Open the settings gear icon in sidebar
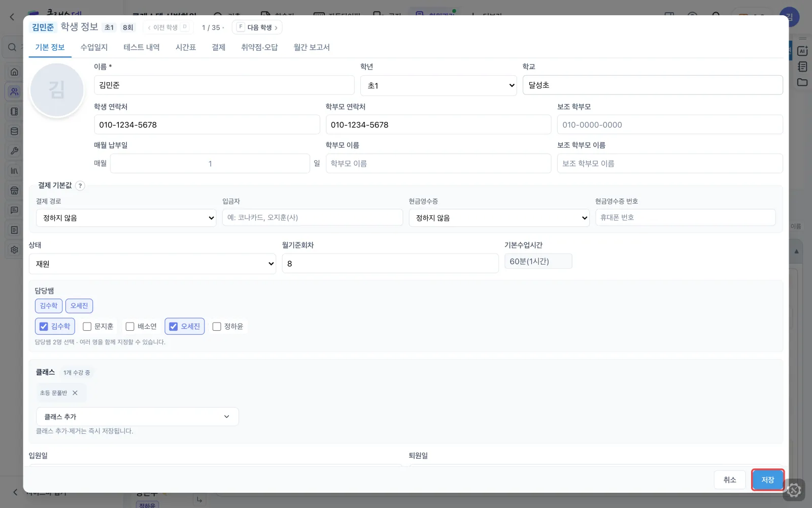The width and height of the screenshot is (812, 508). (14, 250)
